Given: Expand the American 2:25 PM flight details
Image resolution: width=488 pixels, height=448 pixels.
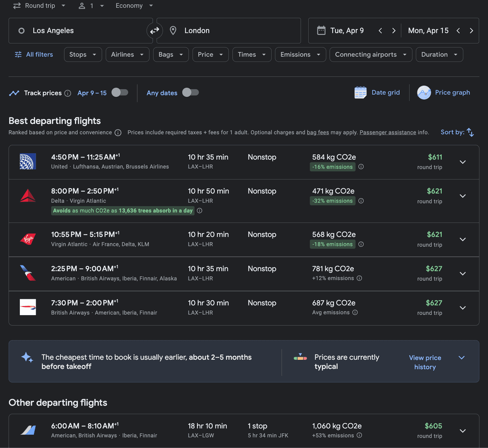Looking at the screenshot, I should pos(463,274).
